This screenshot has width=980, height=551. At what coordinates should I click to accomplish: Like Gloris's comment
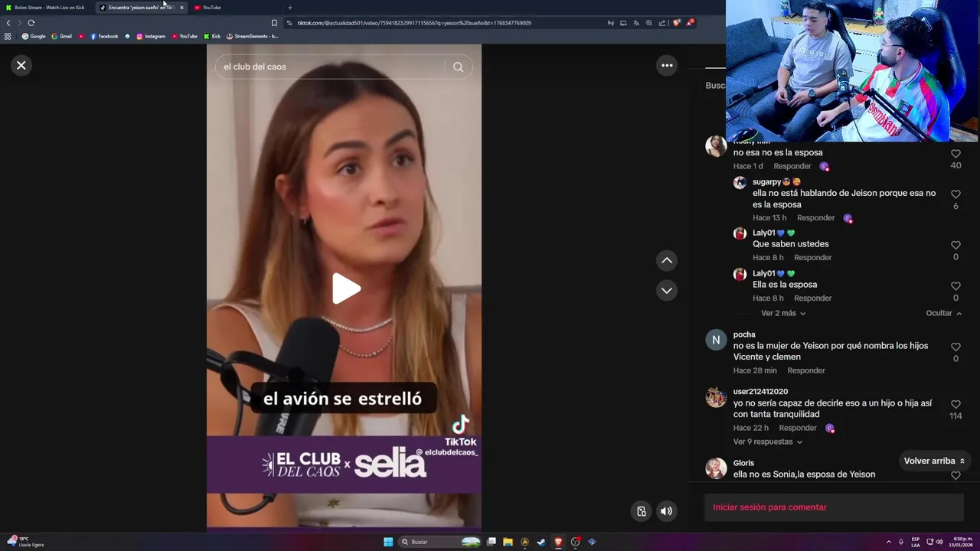click(955, 475)
